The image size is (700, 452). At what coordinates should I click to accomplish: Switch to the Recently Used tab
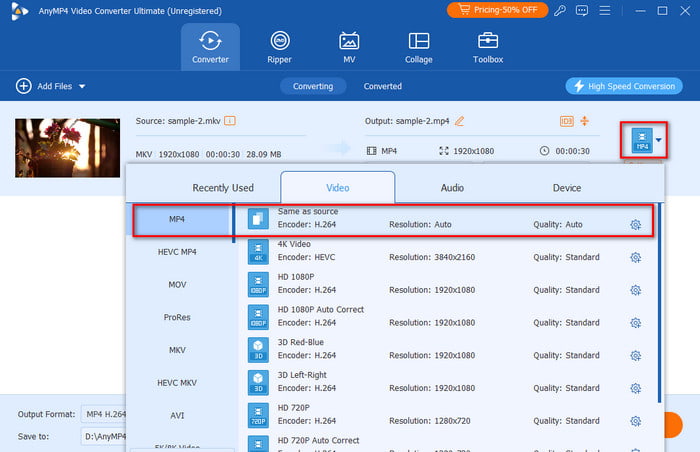(x=223, y=188)
